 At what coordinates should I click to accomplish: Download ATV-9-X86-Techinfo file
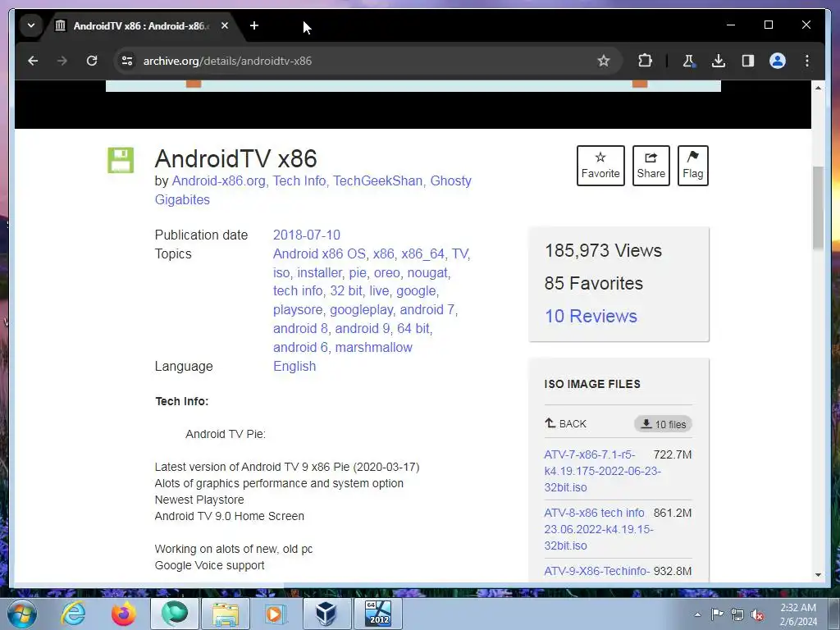click(597, 571)
